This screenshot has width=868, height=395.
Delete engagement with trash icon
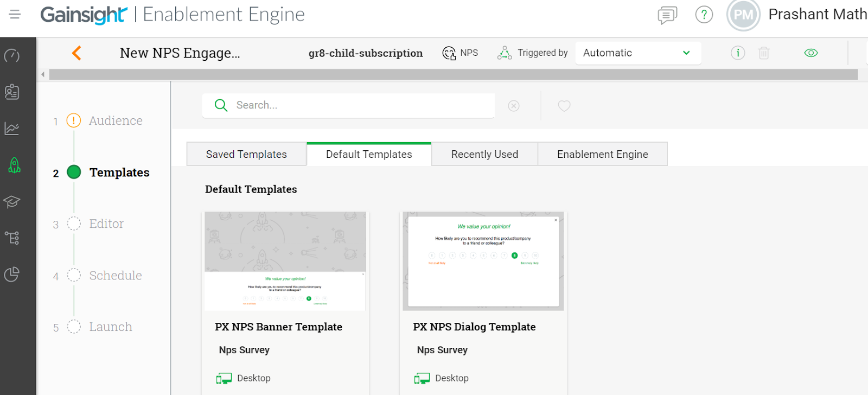click(764, 53)
